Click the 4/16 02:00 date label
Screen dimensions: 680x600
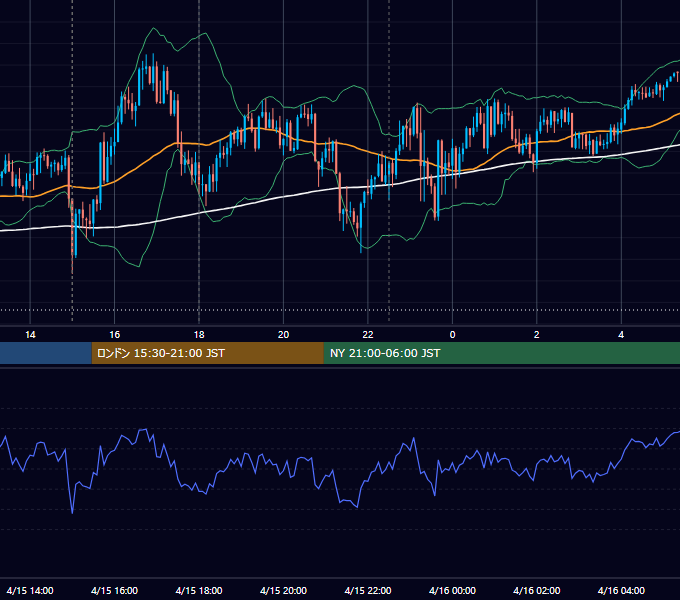536,590
